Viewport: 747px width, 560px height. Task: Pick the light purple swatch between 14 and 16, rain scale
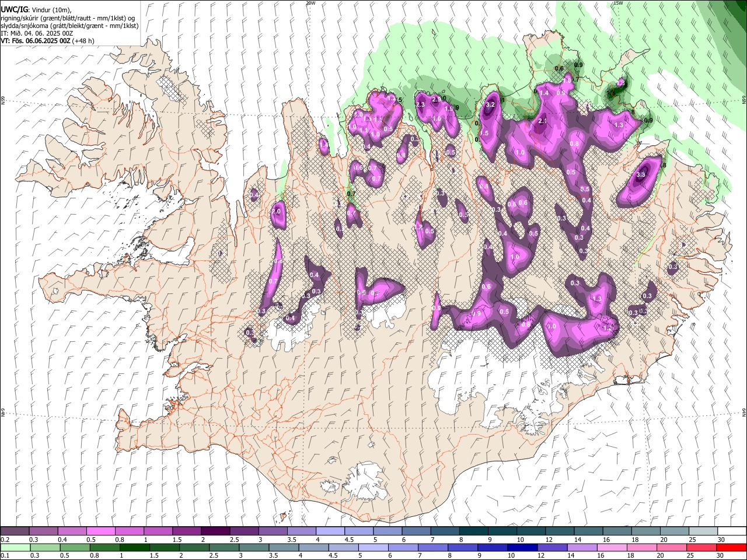coord(581,548)
